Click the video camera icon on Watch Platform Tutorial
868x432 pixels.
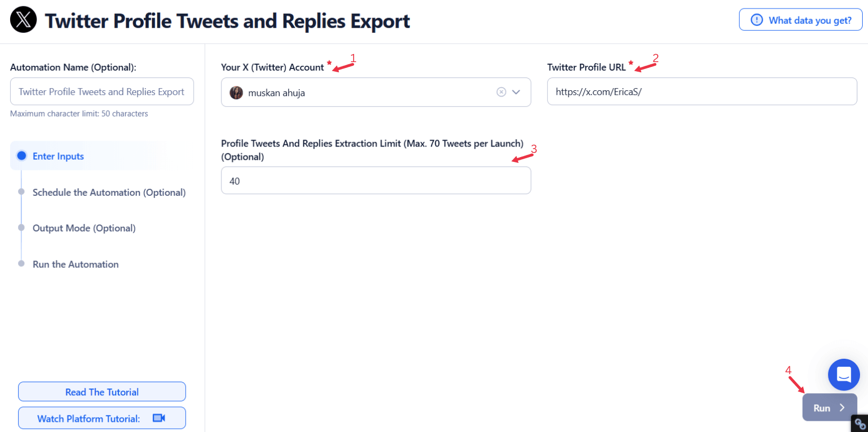[159, 418]
